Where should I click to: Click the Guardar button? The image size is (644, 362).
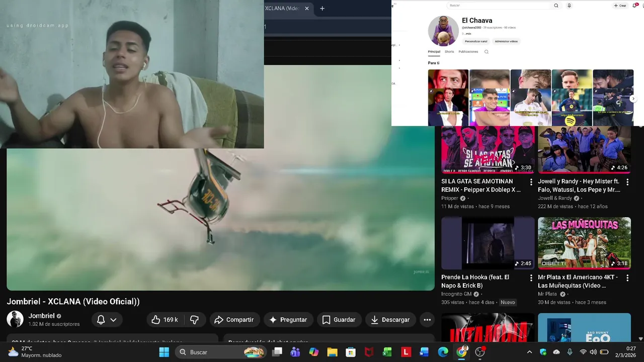coord(339,320)
